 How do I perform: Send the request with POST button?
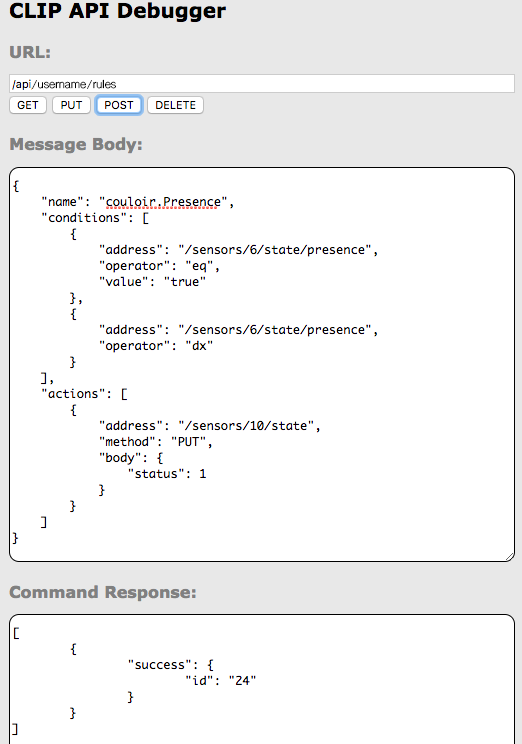pos(119,105)
